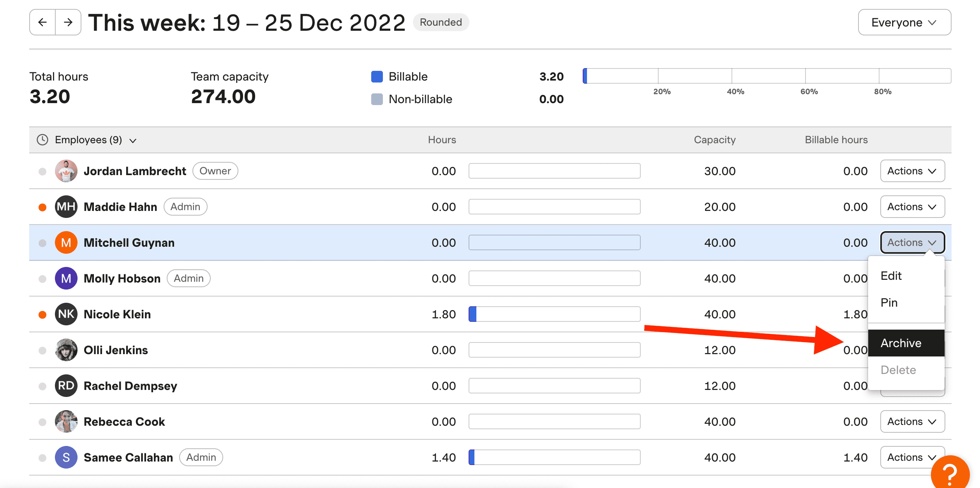This screenshot has width=980, height=488.
Task: Open Actions dropdown for Jordan Lambrecht
Action: pyautogui.click(x=912, y=171)
